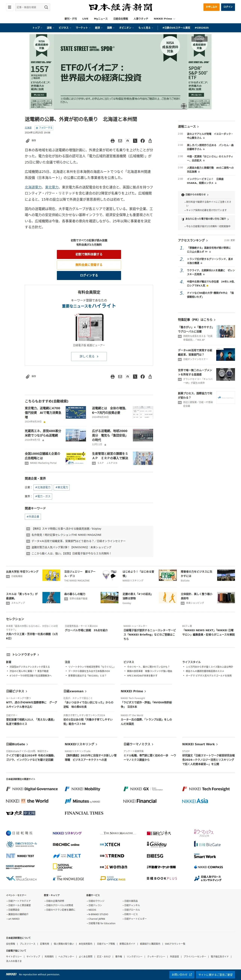The height and width of the screenshot is (980, 241).
Task: Select the #北海道電力 company tag
Action: [43, 487]
